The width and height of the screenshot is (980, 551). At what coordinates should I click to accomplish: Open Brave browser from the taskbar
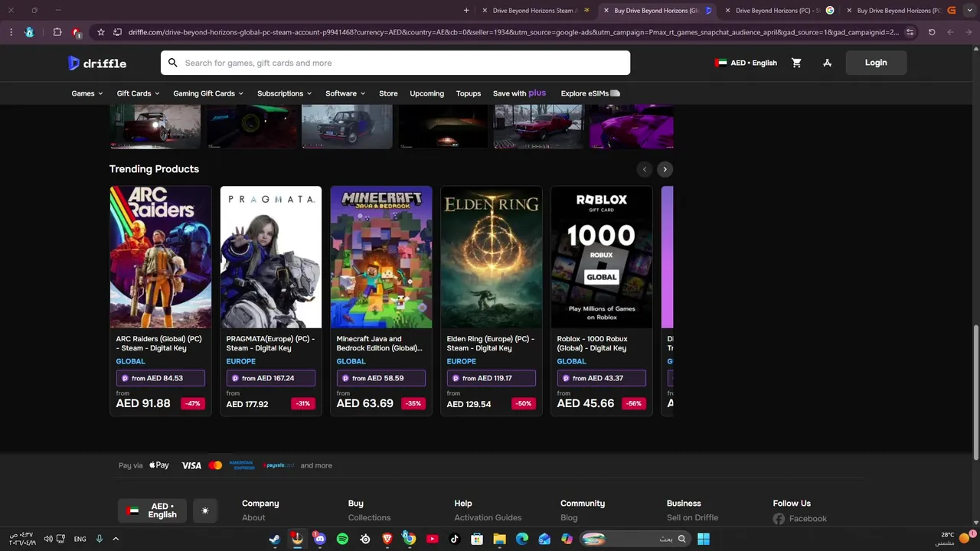(387, 539)
